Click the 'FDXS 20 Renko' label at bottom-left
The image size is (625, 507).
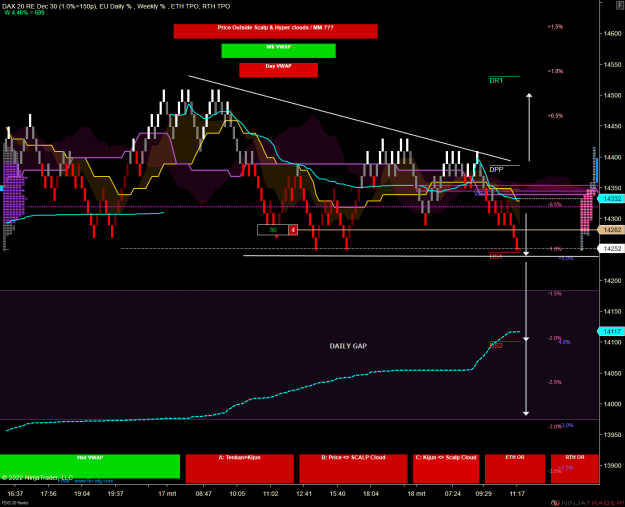click(x=14, y=503)
